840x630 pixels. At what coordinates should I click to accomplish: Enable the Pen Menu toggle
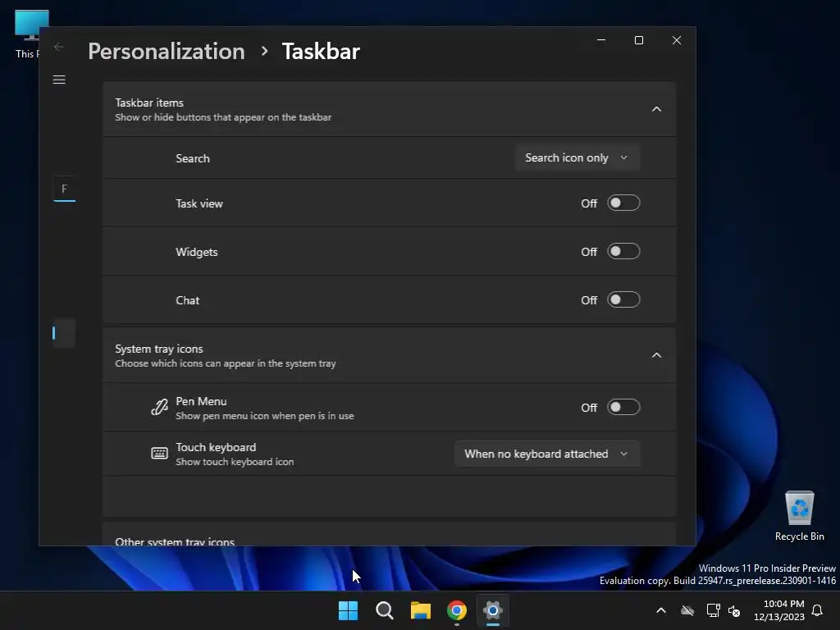(x=623, y=407)
